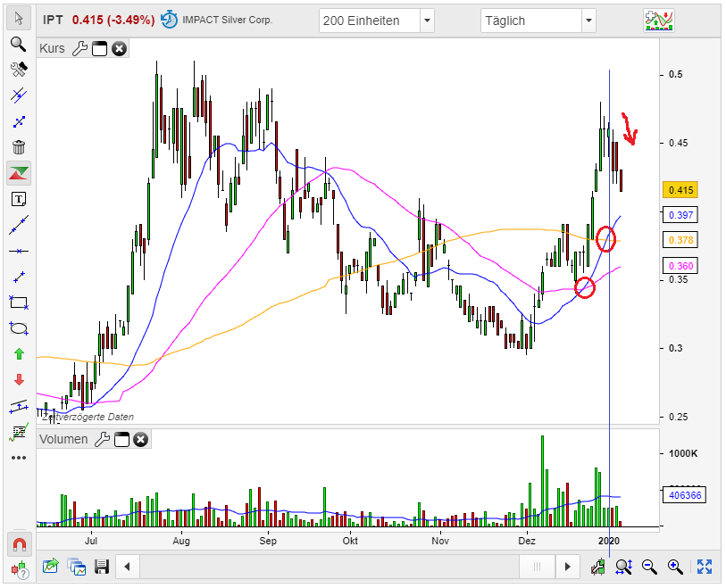Select the trend line tool

coord(19,226)
